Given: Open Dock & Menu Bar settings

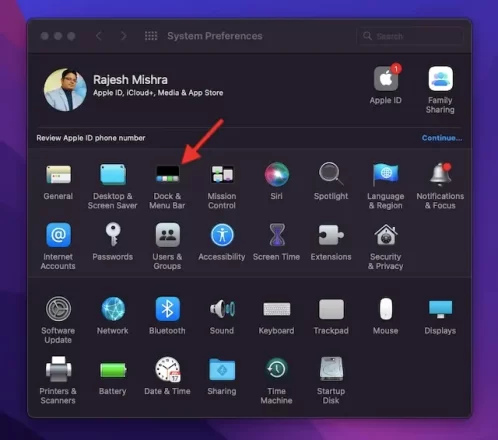Looking at the screenshot, I should coord(168,174).
